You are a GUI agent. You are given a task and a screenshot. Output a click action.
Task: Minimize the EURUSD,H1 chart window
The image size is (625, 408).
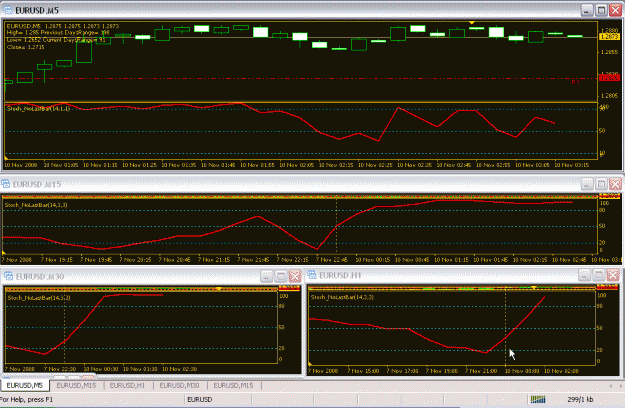click(x=585, y=275)
